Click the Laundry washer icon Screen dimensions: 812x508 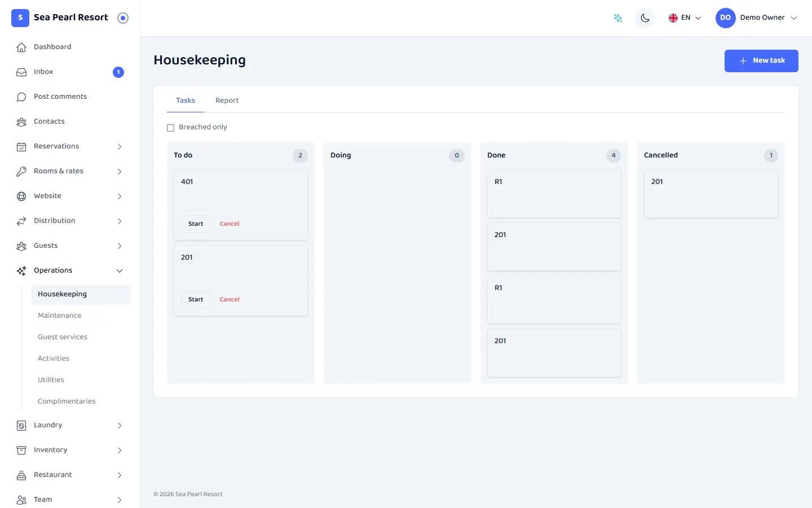tap(21, 426)
